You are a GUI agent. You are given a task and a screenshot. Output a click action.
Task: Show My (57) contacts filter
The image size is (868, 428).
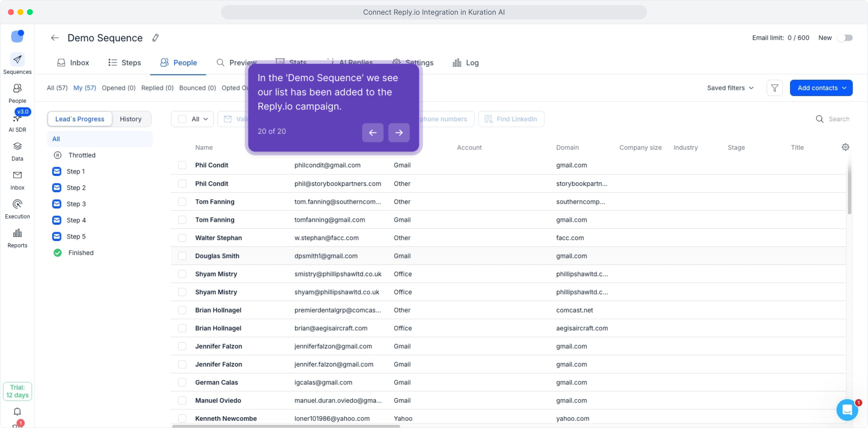tap(85, 88)
